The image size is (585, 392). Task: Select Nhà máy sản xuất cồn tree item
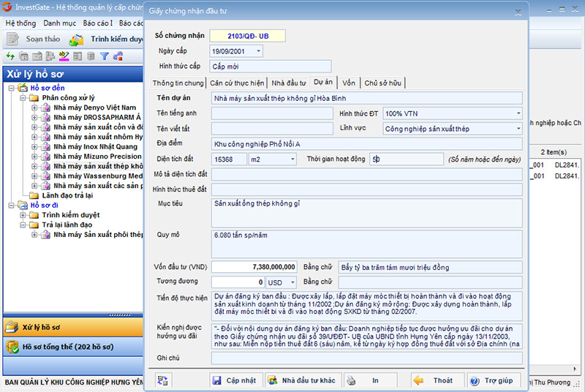point(98,127)
